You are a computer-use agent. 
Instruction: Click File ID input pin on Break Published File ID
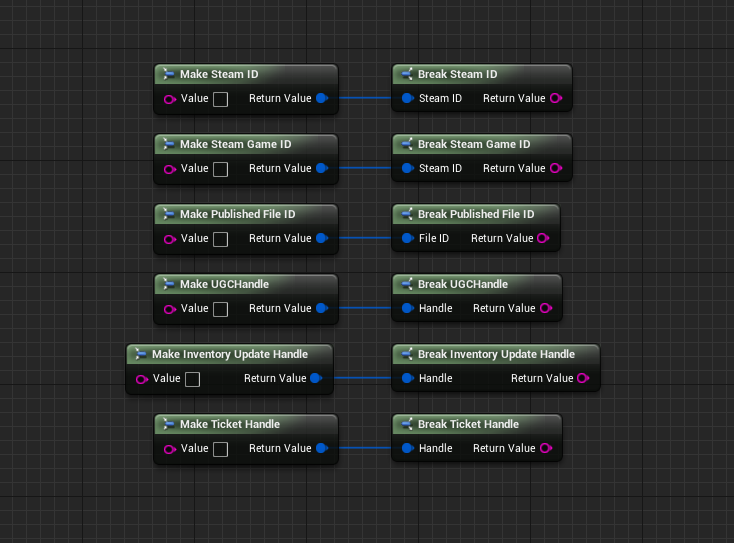pyautogui.click(x=408, y=238)
